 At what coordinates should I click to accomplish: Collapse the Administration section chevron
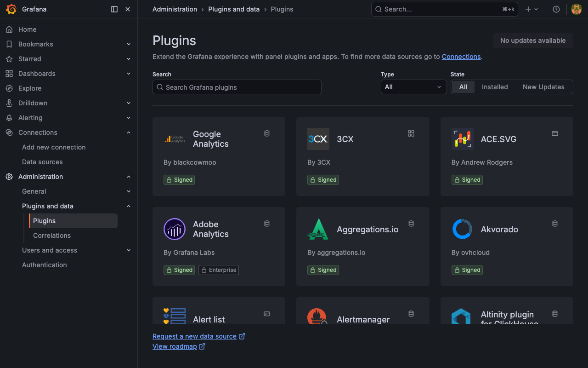coord(129,177)
